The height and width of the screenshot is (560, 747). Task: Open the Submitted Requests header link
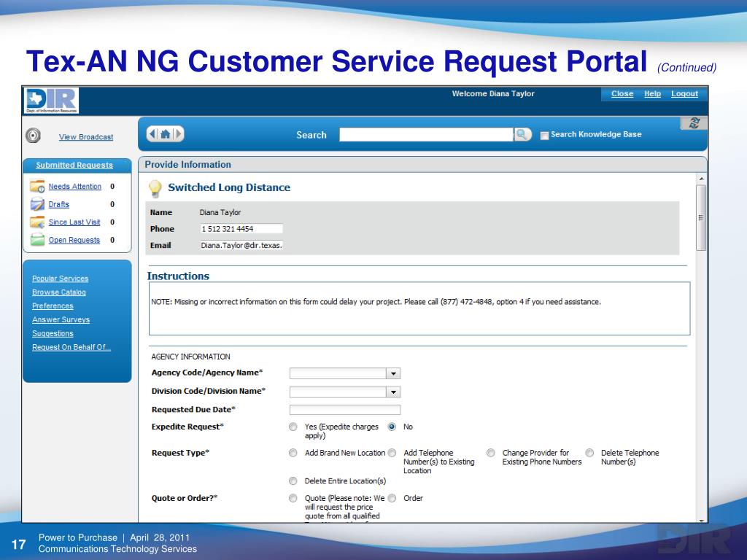[x=74, y=166]
